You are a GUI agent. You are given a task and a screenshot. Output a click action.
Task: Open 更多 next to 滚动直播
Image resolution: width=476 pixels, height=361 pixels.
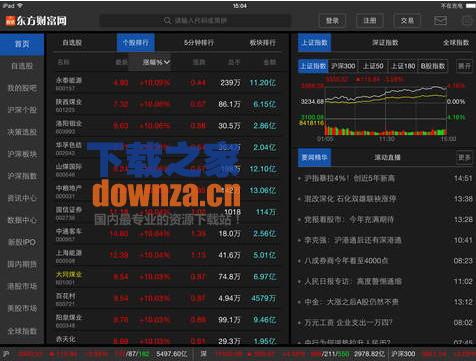pyautogui.click(x=464, y=157)
